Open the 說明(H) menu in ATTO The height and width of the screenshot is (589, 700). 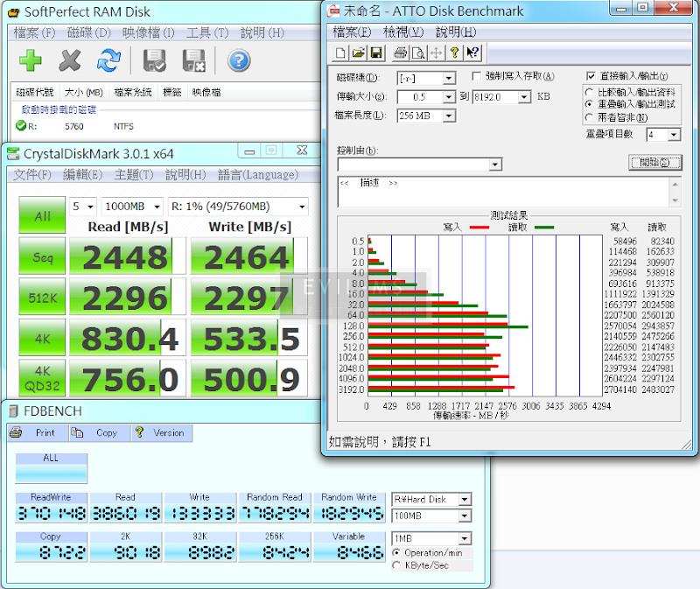pyautogui.click(x=456, y=32)
